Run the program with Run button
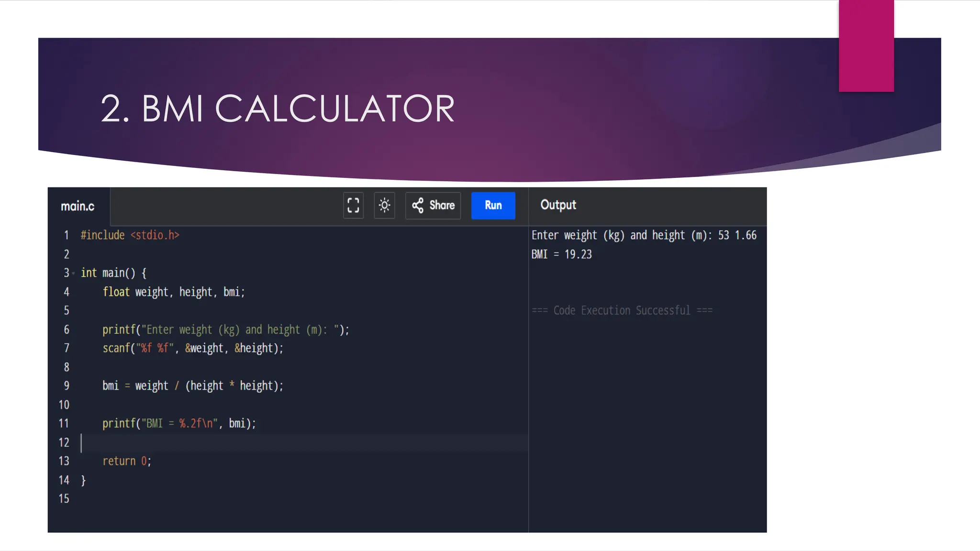The width and height of the screenshot is (980, 551). point(493,206)
